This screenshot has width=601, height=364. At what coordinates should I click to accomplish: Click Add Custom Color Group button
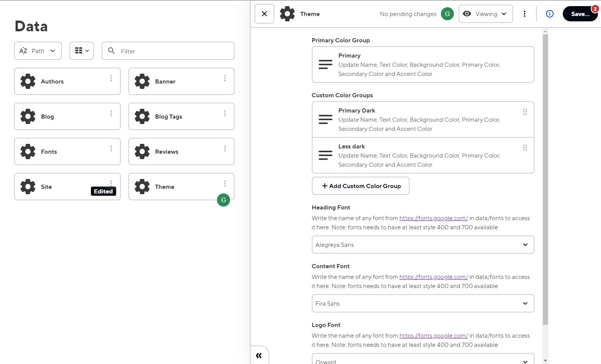[360, 186]
